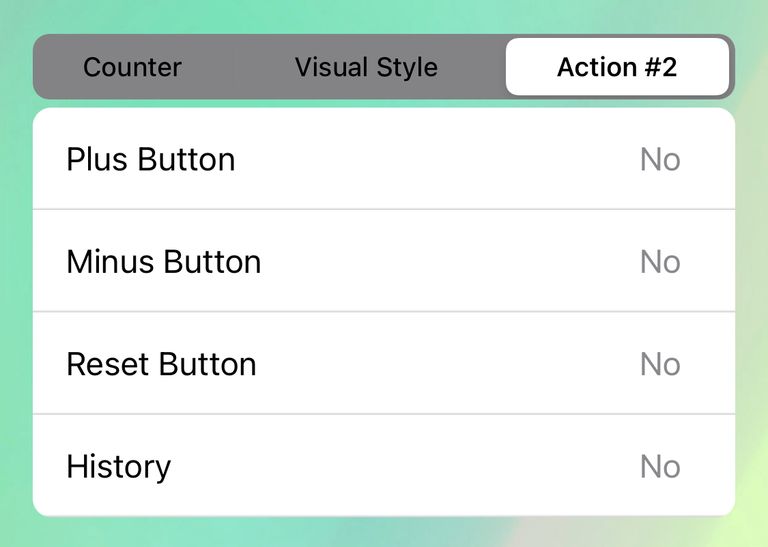Click the word Action in the selected segment

tap(597, 67)
